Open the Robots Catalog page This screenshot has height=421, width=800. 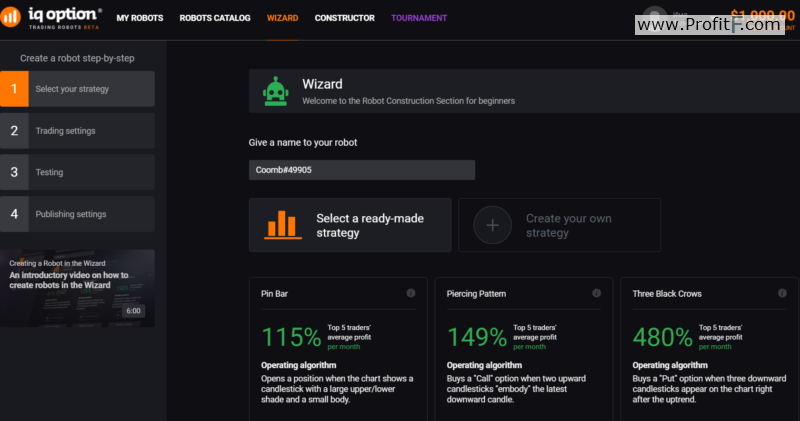[x=215, y=18]
